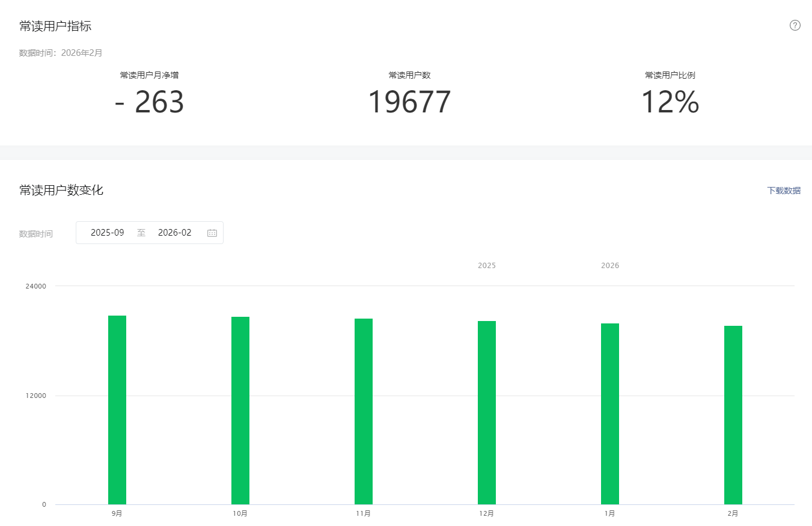Click the 11月 x-axis label
Screen dimensions: 812x526
pyautogui.click(x=364, y=514)
